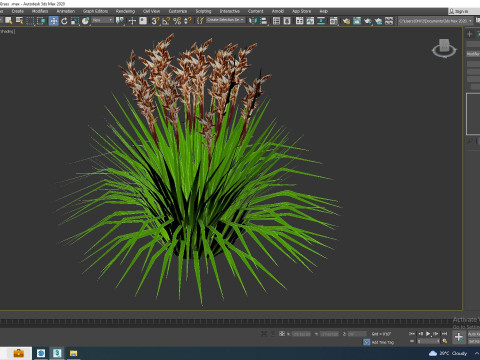The height and width of the screenshot is (360, 480).
Task: Toggle Angle Snap
Action: coord(166,21)
